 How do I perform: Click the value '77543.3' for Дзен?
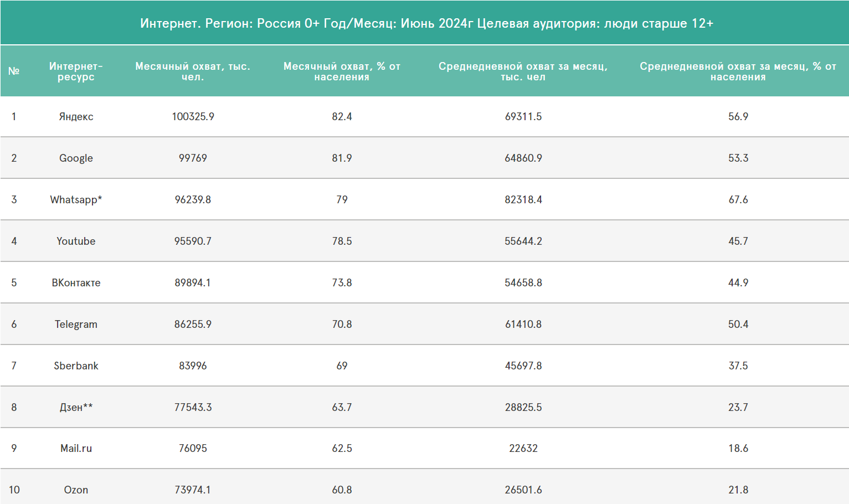tap(193, 407)
